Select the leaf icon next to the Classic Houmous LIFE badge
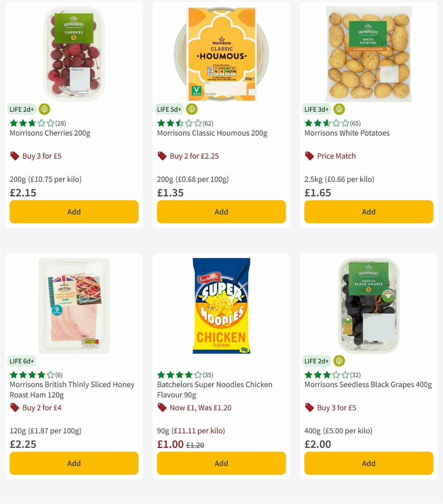This screenshot has width=443, height=504. [x=191, y=109]
